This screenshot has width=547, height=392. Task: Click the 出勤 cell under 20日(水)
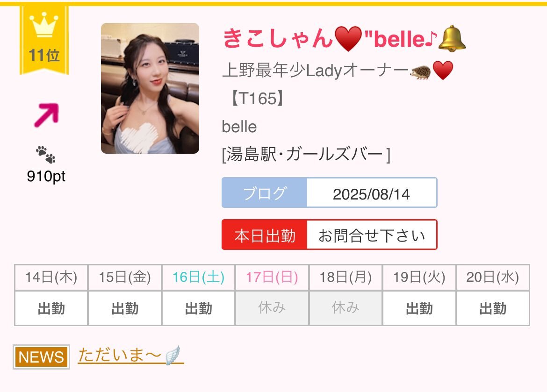point(493,308)
